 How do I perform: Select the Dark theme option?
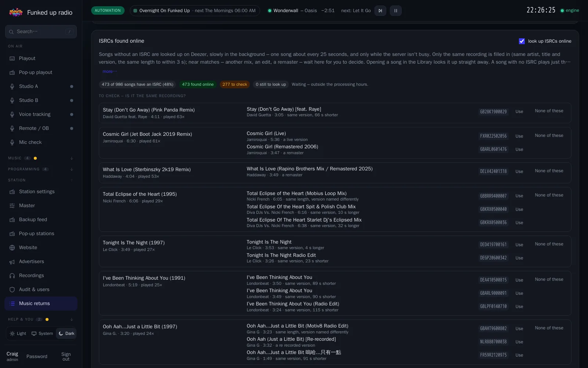point(66,334)
